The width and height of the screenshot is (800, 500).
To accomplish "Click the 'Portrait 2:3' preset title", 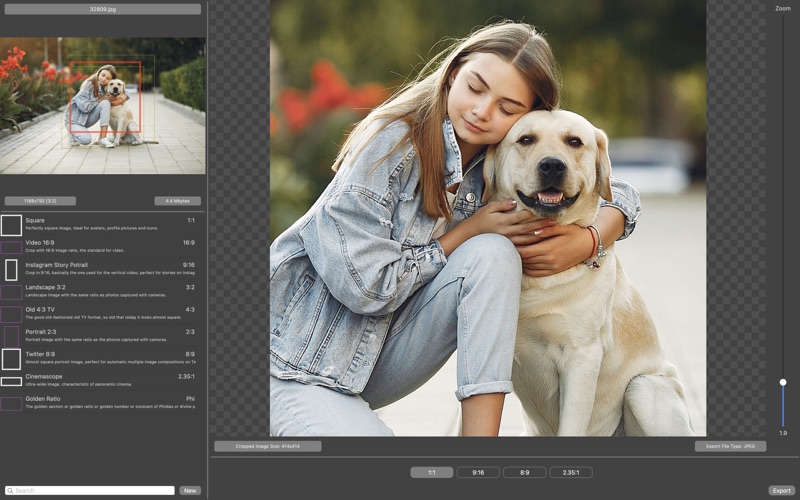I will (x=41, y=332).
